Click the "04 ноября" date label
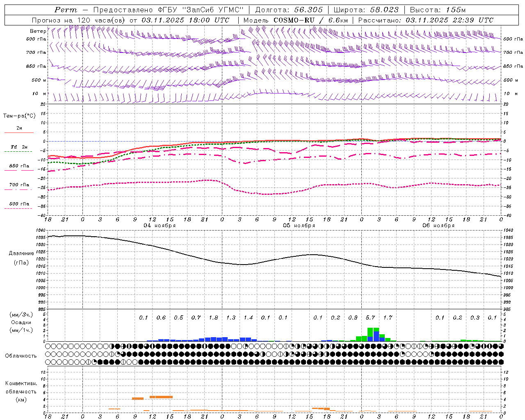 tap(160, 226)
